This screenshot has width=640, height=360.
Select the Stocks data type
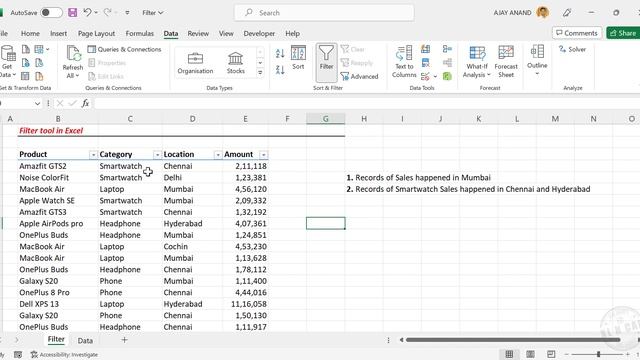tap(236, 63)
